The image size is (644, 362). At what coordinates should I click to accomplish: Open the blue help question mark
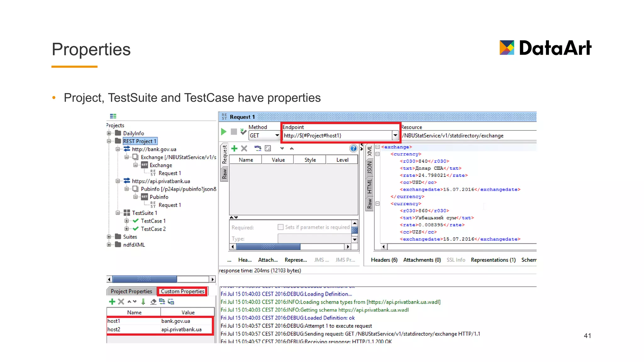click(x=353, y=148)
